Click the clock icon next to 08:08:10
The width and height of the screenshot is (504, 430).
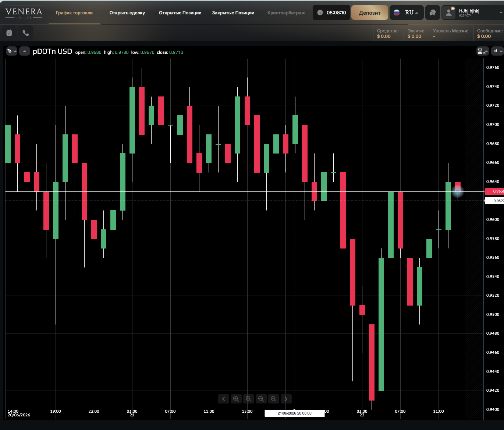(320, 13)
